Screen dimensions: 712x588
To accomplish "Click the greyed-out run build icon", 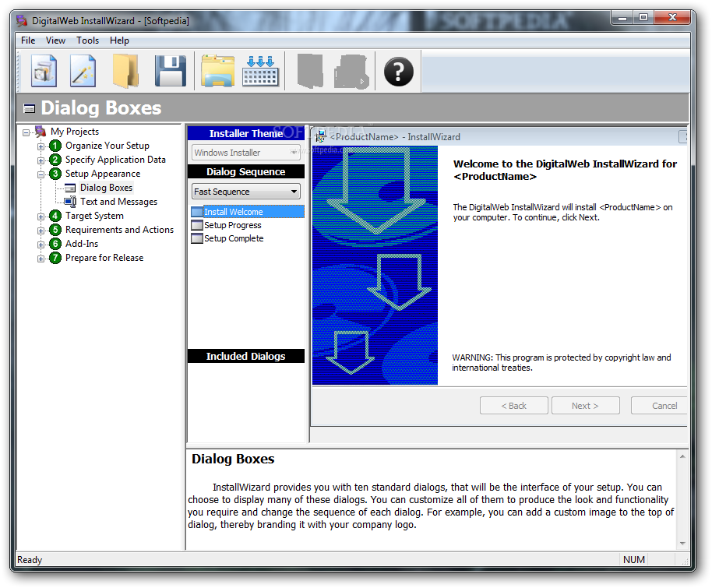I will pyautogui.click(x=351, y=72).
